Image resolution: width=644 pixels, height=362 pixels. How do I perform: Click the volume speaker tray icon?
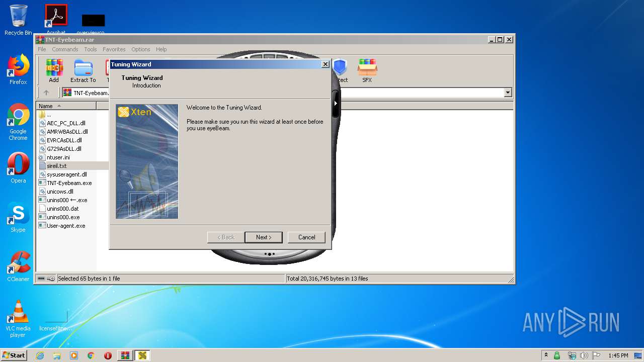(x=584, y=355)
